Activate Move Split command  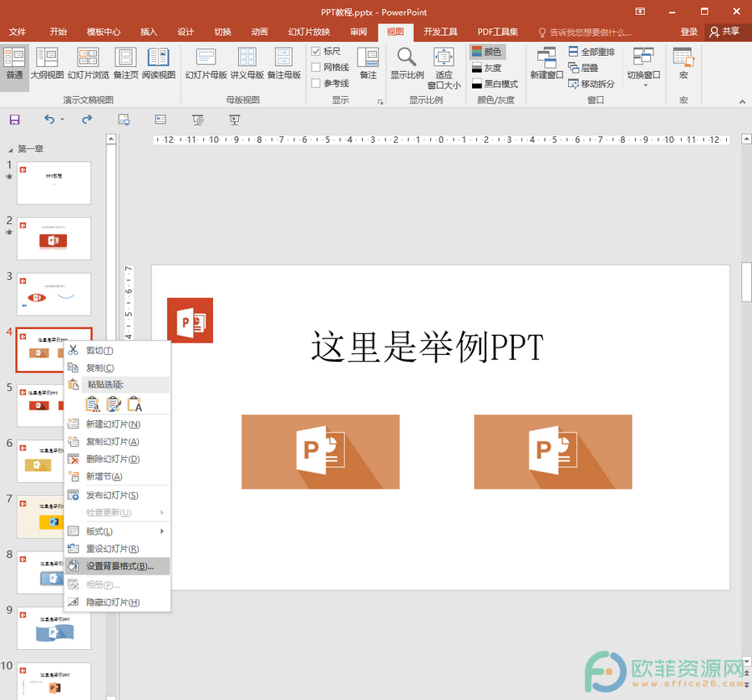click(592, 84)
